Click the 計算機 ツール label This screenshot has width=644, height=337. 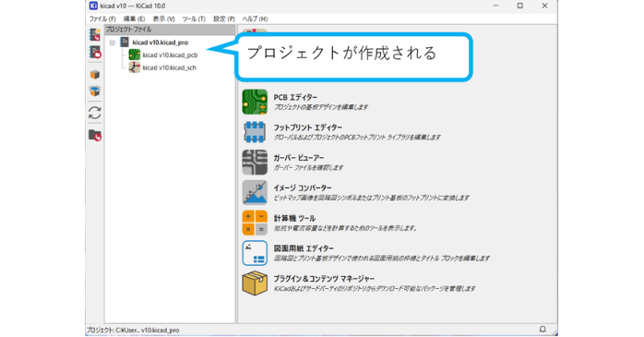[294, 218]
